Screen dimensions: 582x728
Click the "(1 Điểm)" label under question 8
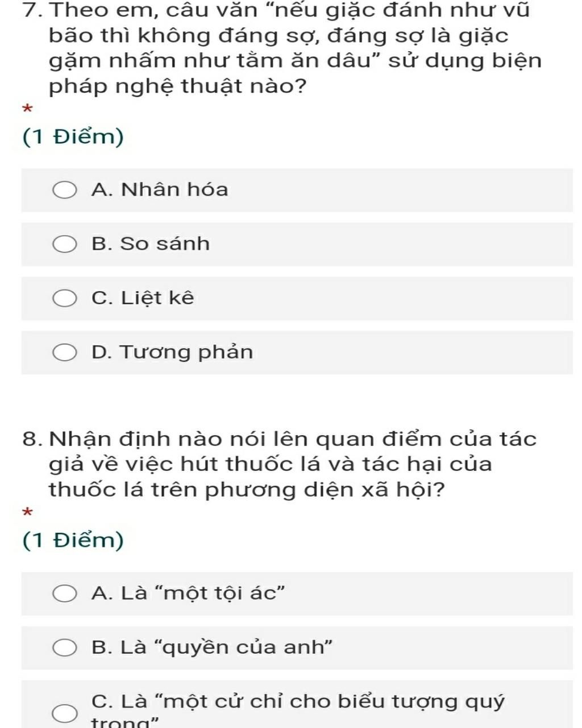pyautogui.click(x=73, y=540)
